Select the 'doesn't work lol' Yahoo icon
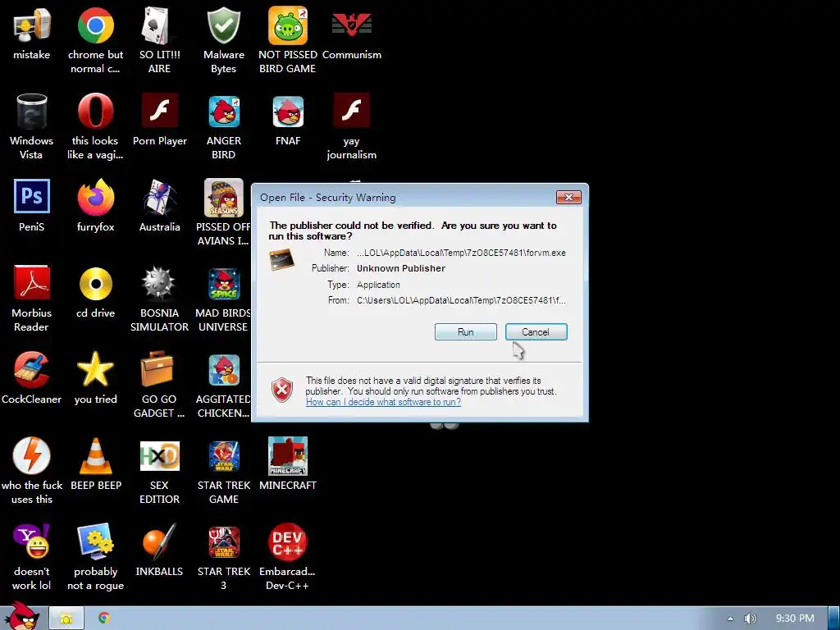This screenshot has width=840, height=630. click(32, 541)
